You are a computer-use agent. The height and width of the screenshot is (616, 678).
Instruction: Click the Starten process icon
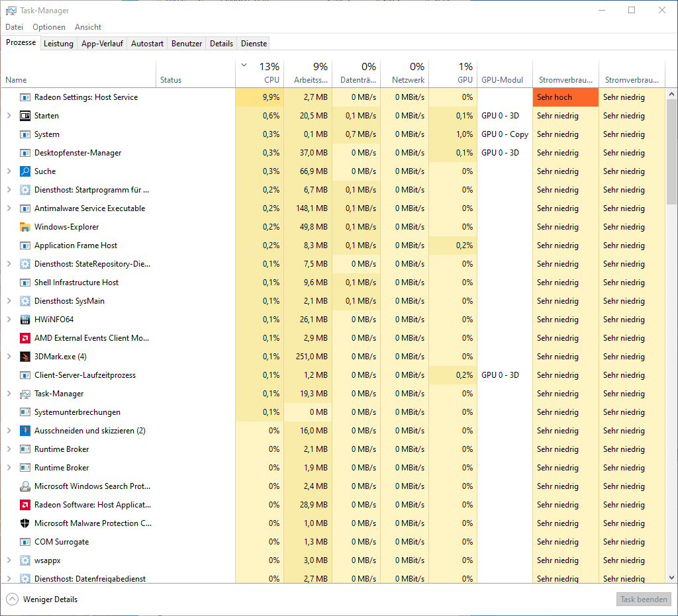click(25, 116)
